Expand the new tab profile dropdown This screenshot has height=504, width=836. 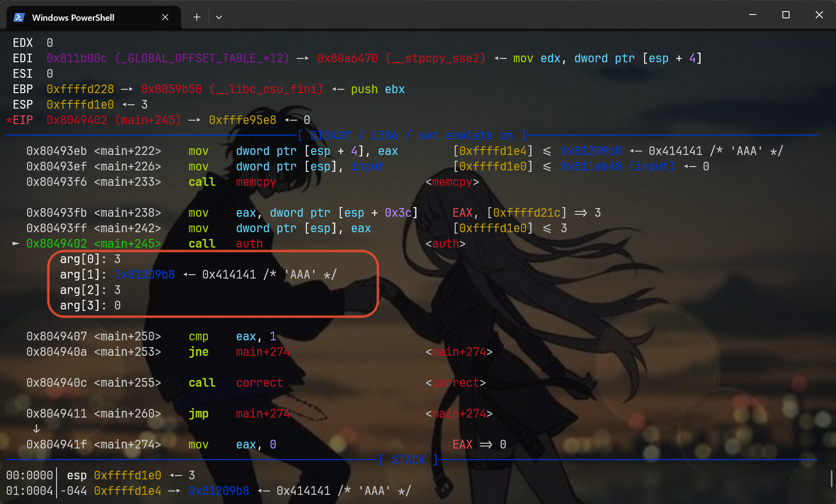(x=219, y=17)
